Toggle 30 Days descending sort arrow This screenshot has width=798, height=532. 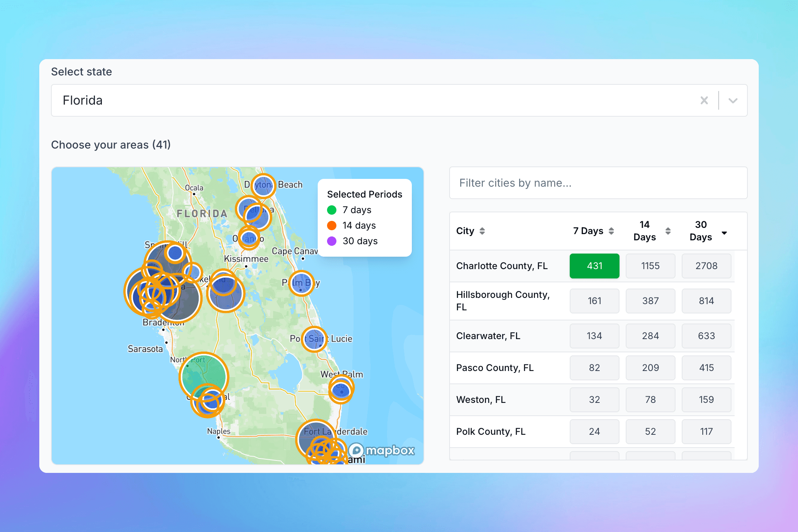tap(724, 233)
